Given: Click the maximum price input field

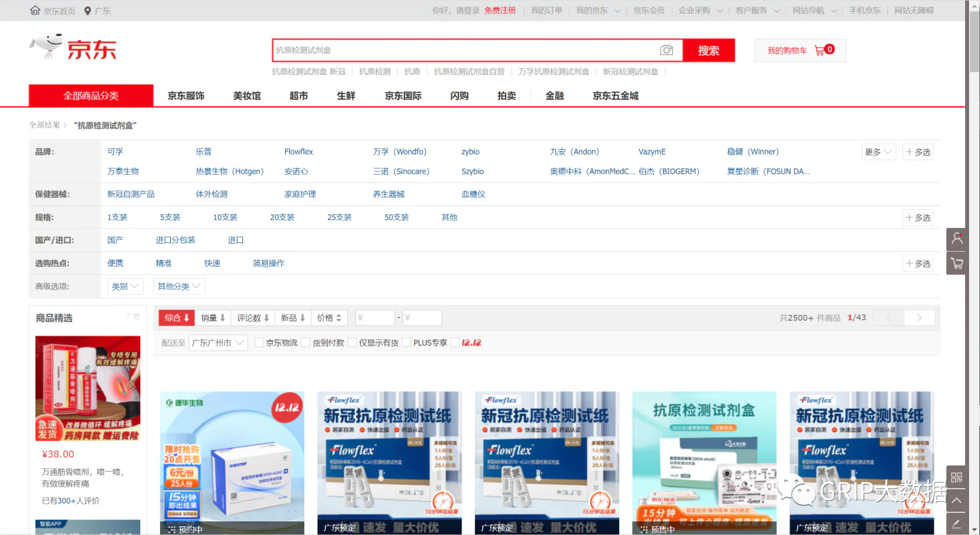Looking at the screenshot, I should coord(422,318).
